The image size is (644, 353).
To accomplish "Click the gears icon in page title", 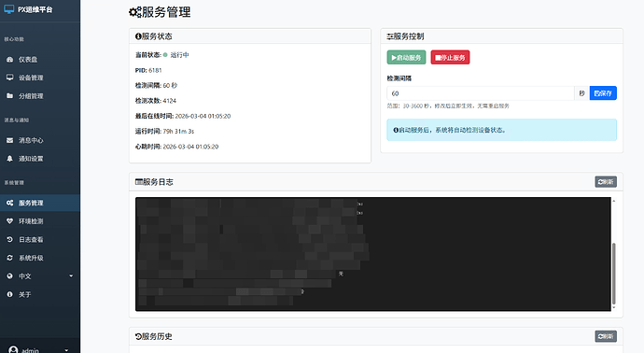I will click(134, 12).
